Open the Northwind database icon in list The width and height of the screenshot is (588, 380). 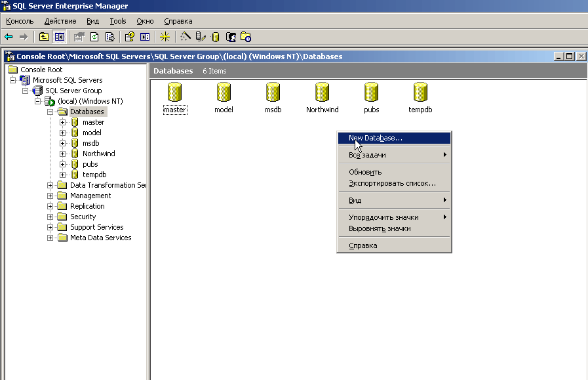(x=322, y=93)
